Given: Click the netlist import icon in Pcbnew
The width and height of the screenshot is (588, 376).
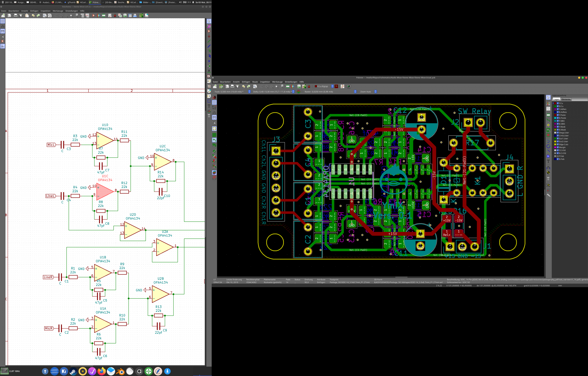Looking at the screenshot, I should click(299, 86).
